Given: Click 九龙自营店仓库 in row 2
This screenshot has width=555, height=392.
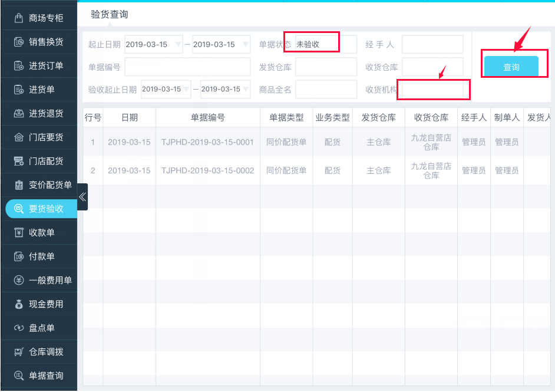Looking at the screenshot, I should (431, 170).
